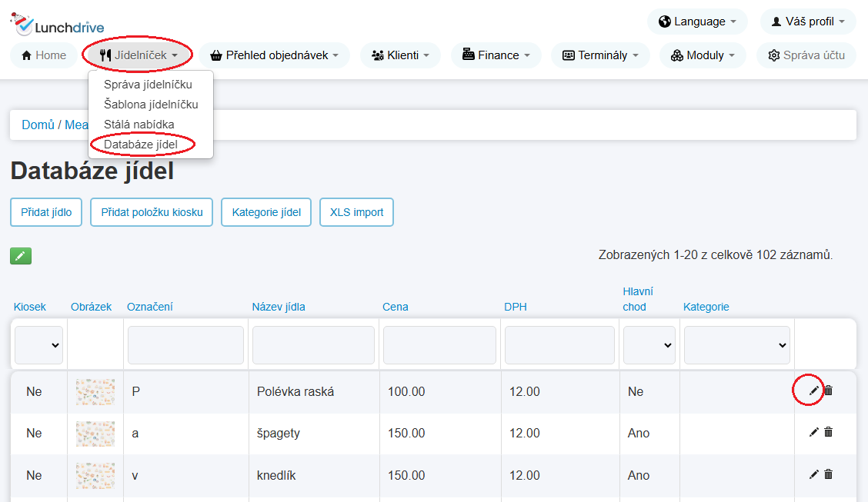This screenshot has height=502, width=868.
Task: Click the pencil edit icon for Polévka raská
Action: (x=813, y=391)
